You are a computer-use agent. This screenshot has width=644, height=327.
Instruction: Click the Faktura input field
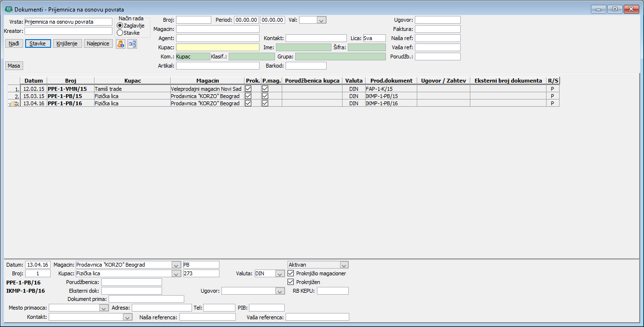coord(438,29)
